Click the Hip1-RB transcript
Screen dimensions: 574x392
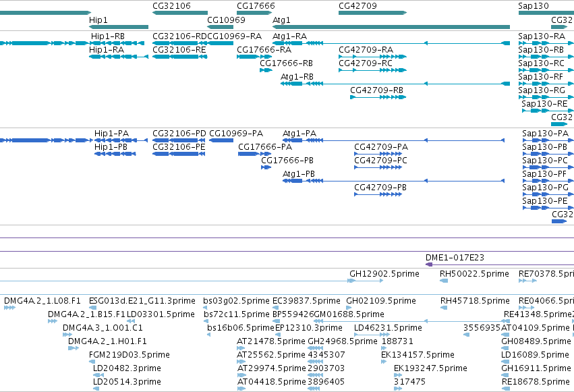(x=117, y=43)
